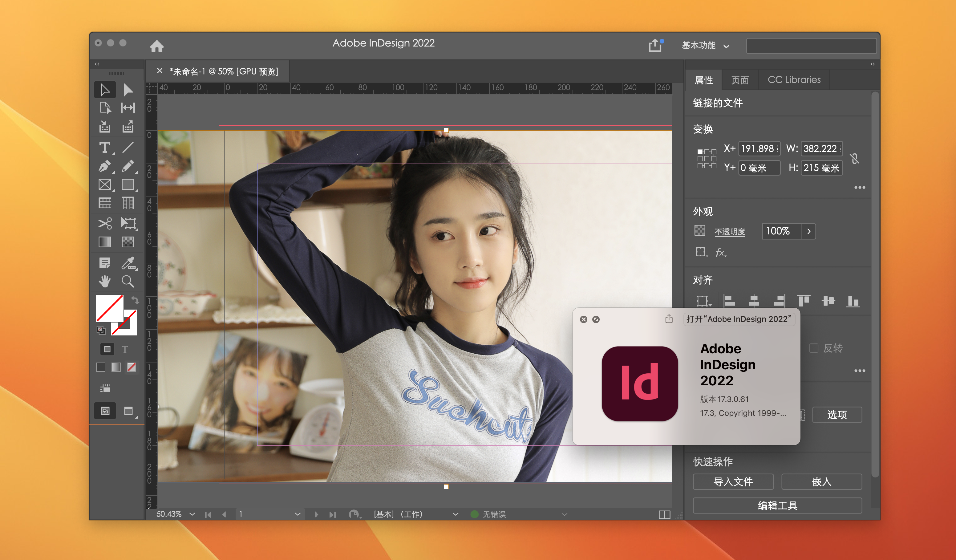Image resolution: width=956 pixels, height=560 pixels.
Task: Open the CC Libraries tab
Action: click(794, 80)
